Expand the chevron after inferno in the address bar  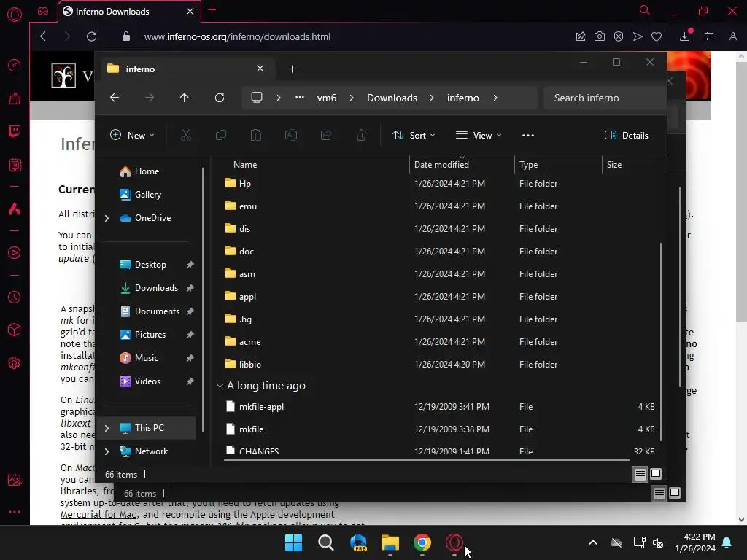coord(495,98)
